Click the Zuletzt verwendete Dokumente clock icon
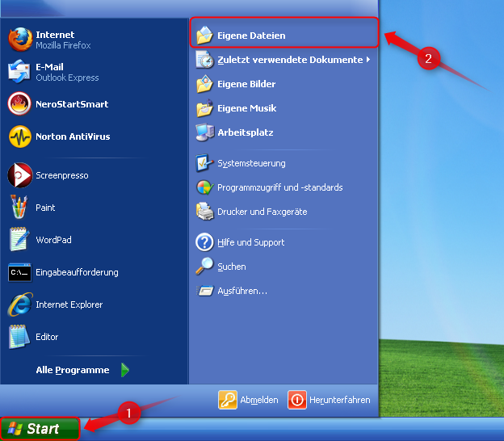 point(204,60)
